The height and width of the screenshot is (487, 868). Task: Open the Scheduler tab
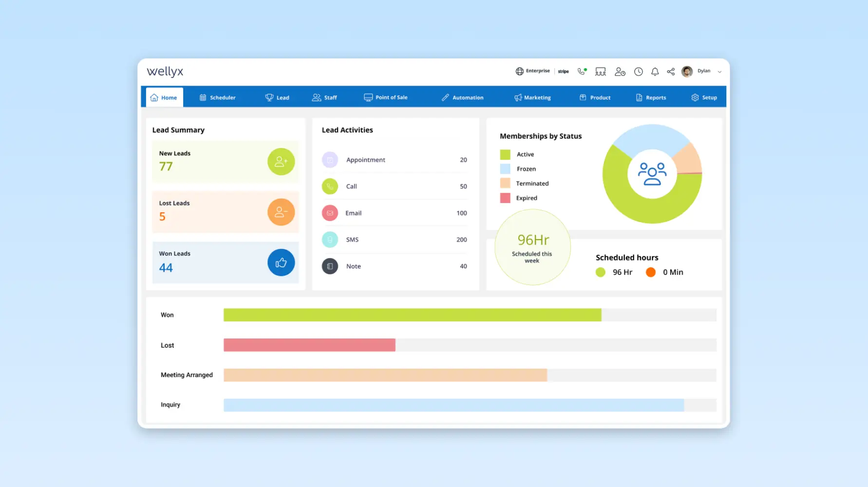pos(217,97)
